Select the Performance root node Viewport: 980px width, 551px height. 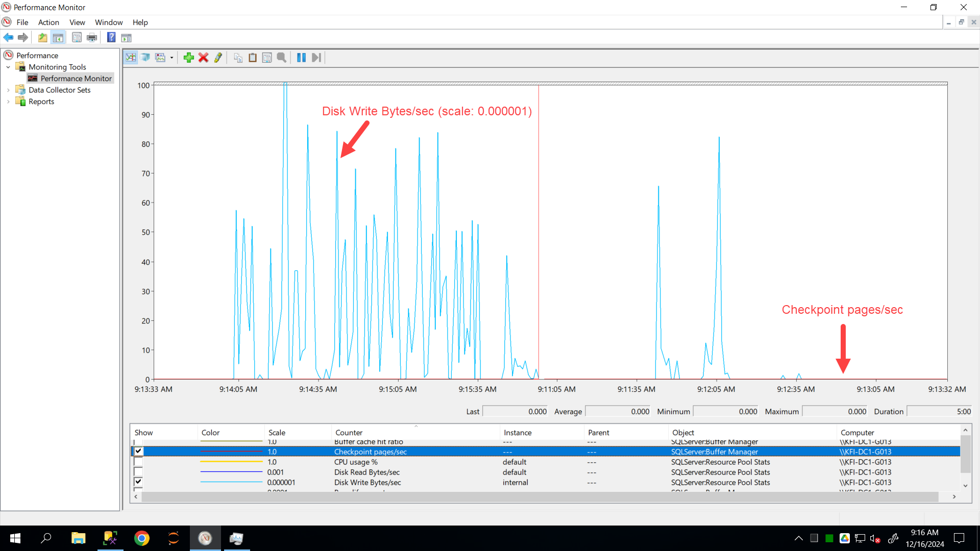click(x=37, y=55)
